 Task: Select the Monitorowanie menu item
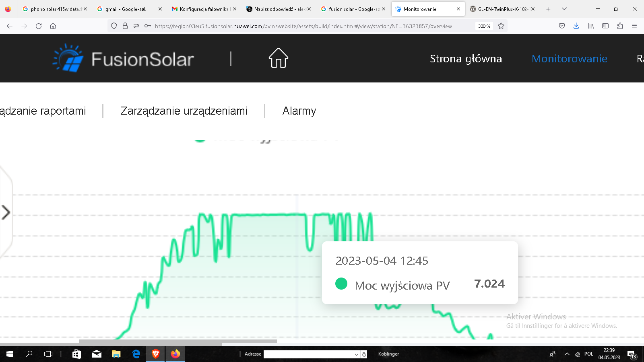tap(569, 59)
